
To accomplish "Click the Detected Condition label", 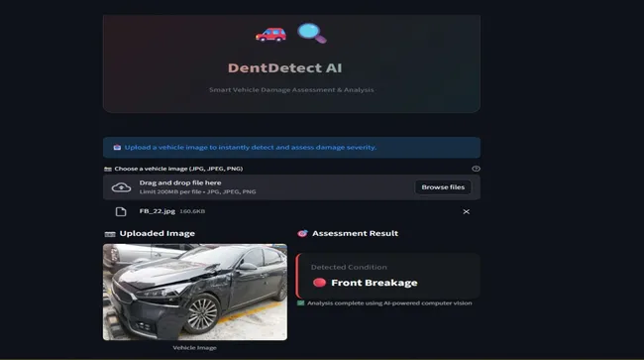I will pos(349,267).
